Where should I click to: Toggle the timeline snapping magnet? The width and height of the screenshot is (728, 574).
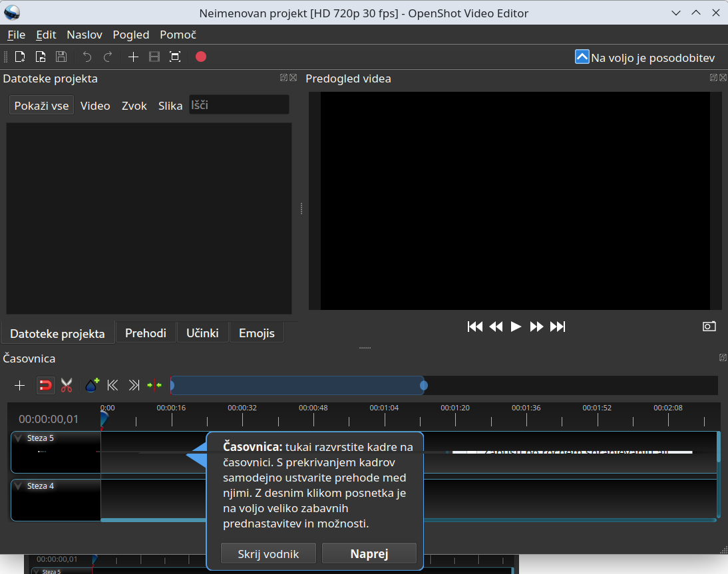45,385
